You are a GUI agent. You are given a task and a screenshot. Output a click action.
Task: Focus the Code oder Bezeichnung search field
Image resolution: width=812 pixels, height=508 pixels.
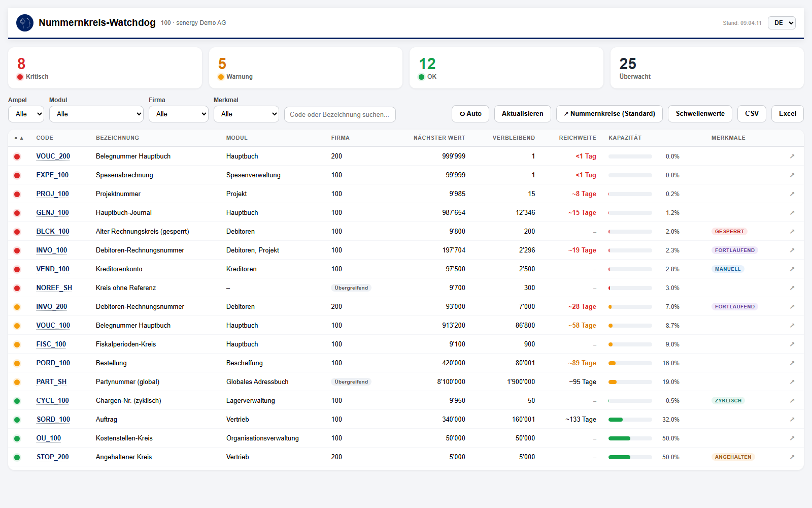pos(340,114)
